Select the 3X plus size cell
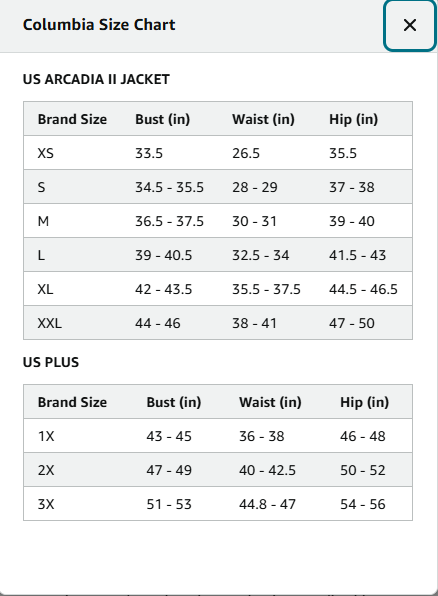Screen dimensions: 438x596 point(46,504)
